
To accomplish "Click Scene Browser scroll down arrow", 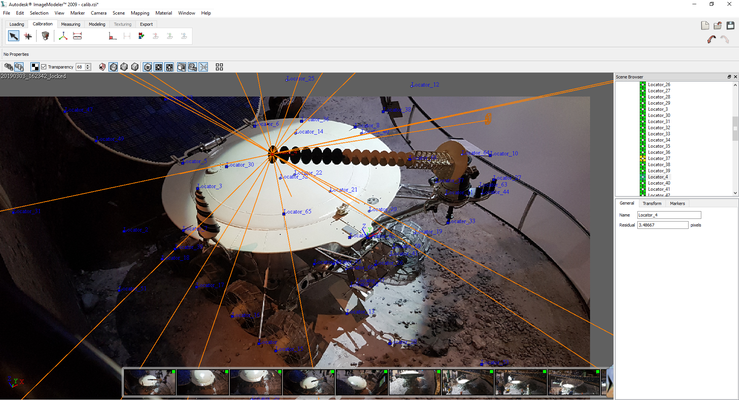I will (x=735, y=193).
